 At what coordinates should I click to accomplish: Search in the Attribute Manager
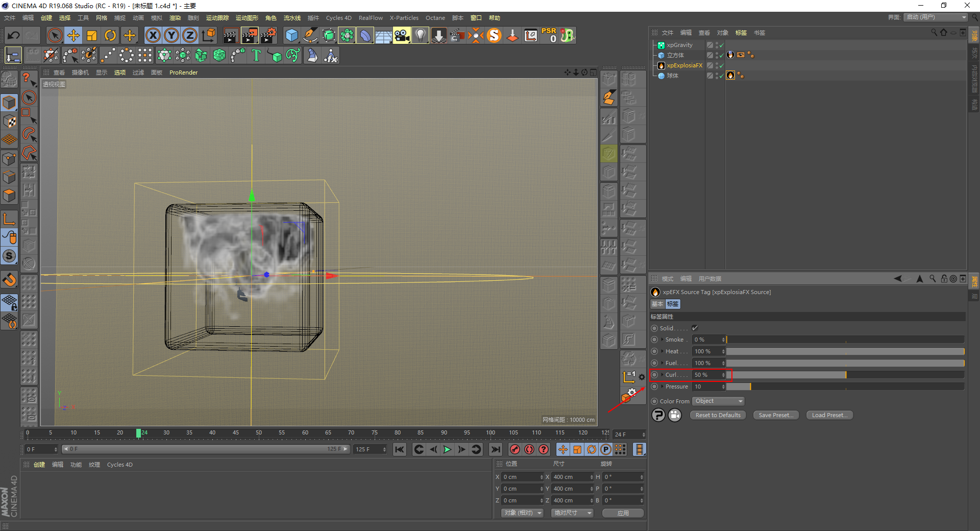[933, 279]
